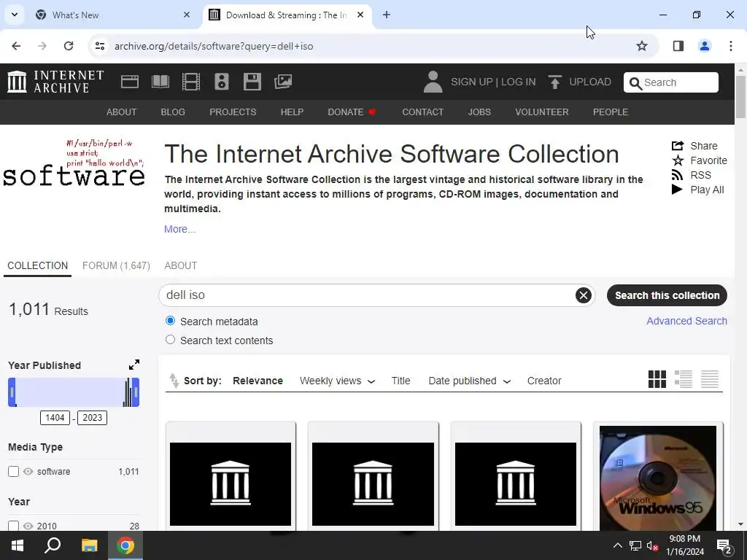This screenshot has height=560, width=747.
Task: Open the PROJECTS menu item
Action: pyautogui.click(x=233, y=112)
